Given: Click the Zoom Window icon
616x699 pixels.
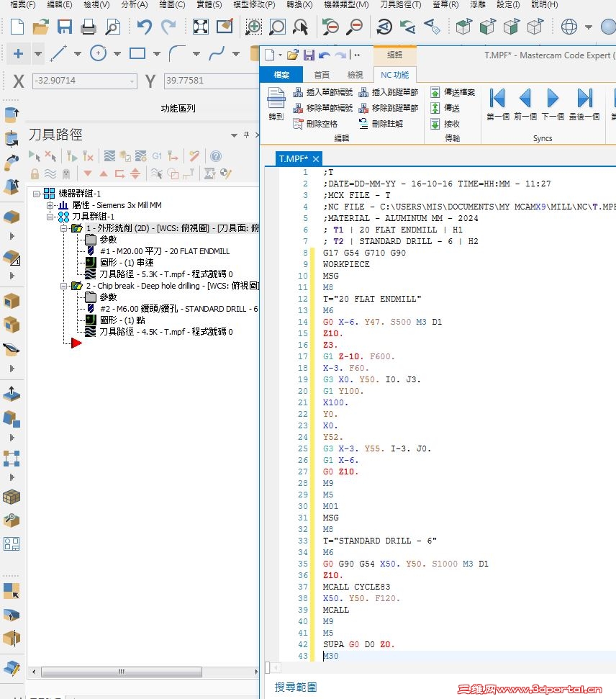Looking at the screenshot, I should [277, 27].
